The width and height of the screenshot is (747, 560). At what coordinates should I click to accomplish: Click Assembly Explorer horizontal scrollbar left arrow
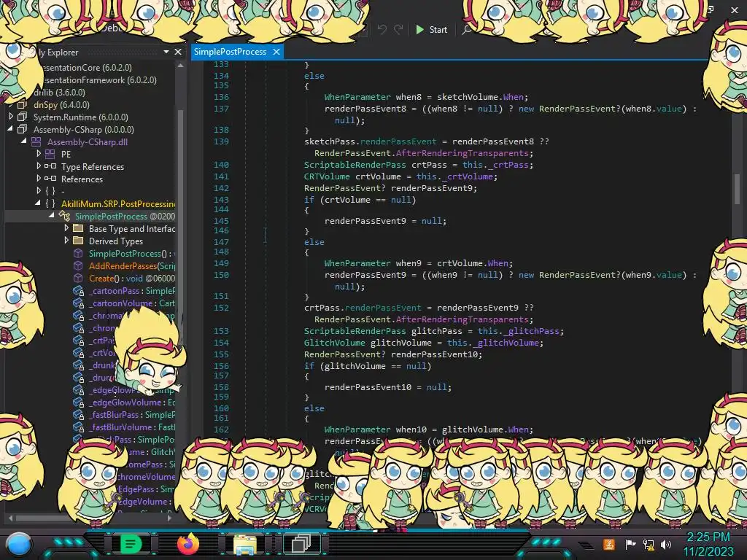pyautogui.click(x=10, y=517)
